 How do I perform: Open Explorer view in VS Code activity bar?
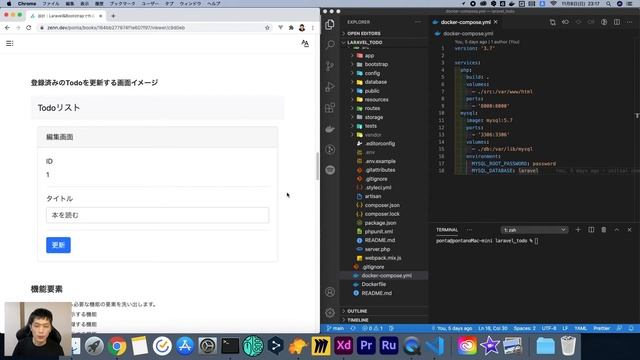tap(330, 24)
